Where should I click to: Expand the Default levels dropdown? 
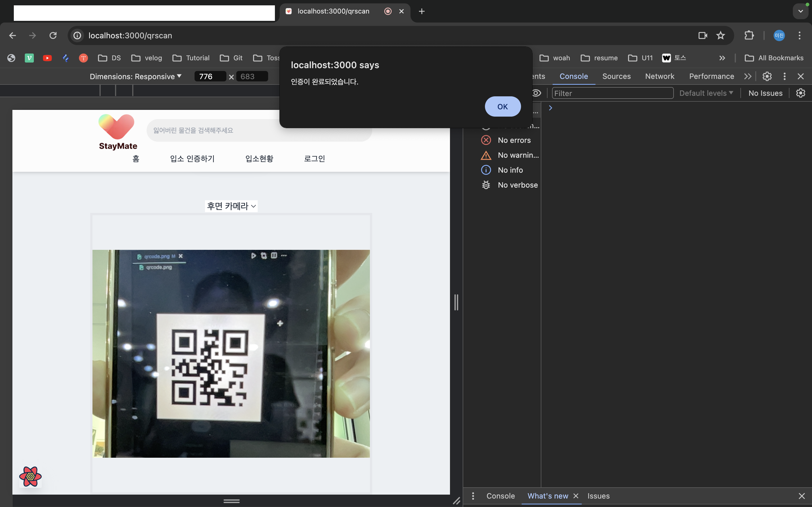coord(706,93)
